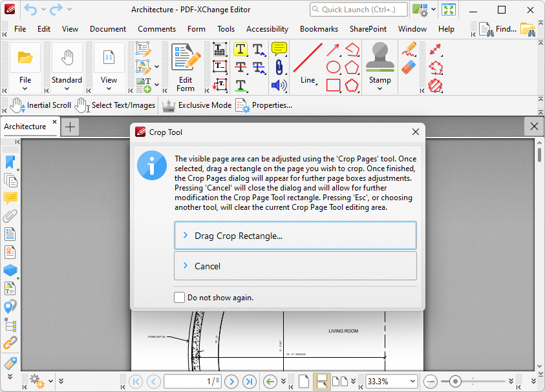Open the Signatures pane in sidebar
545x392 pixels.
[x=10, y=252]
